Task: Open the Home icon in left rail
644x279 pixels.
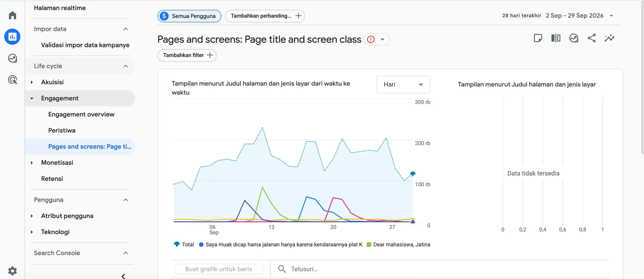Action: click(x=12, y=15)
